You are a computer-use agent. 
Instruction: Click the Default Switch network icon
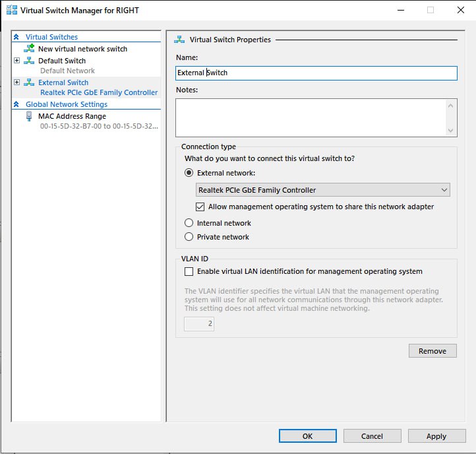(29, 61)
